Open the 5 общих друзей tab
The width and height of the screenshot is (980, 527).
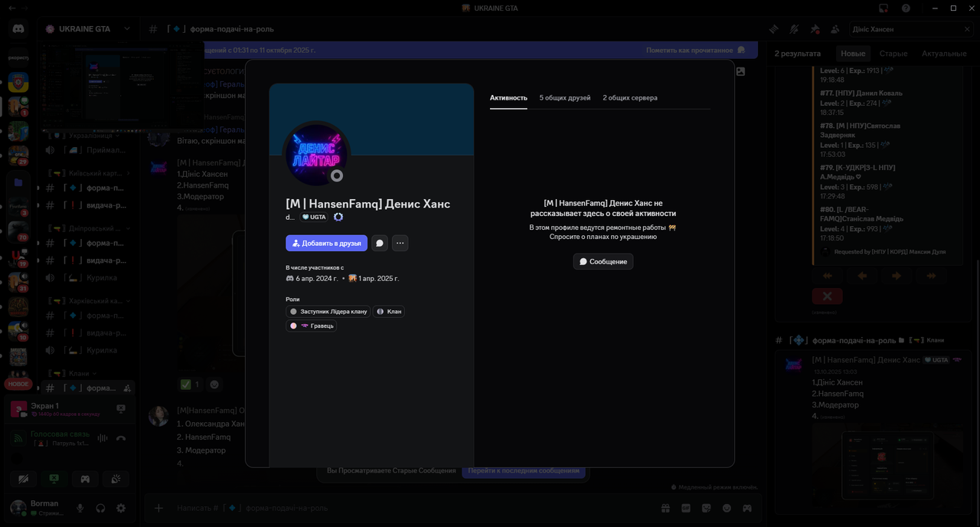pyautogui.click(x=565, y=98)
